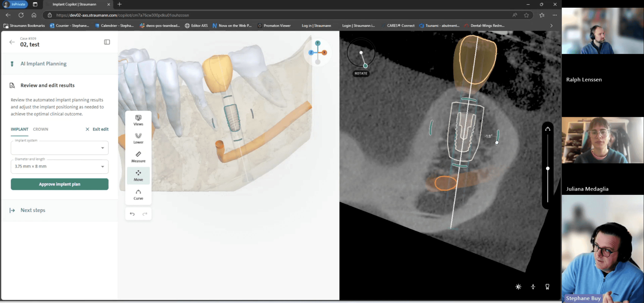Open the Views tool
The height and width of the screenshot is (303, 644).
click(138, 120)
